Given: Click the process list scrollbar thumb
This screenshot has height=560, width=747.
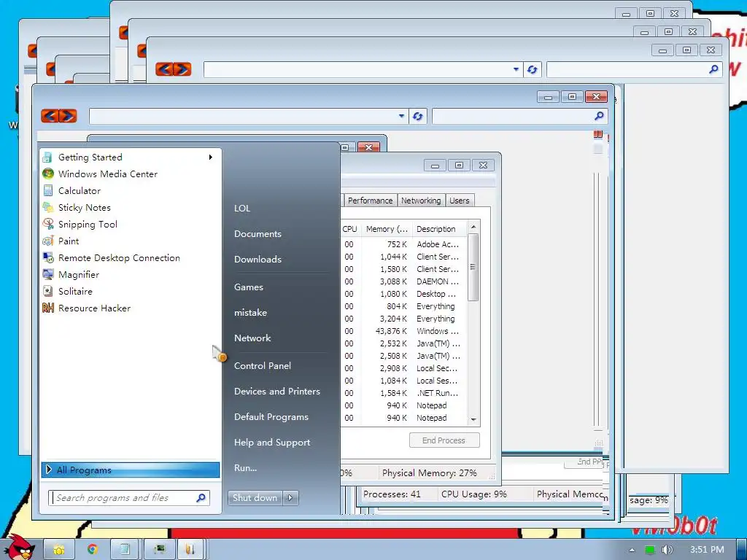Looking at the screenshot, I should point(473,267).
